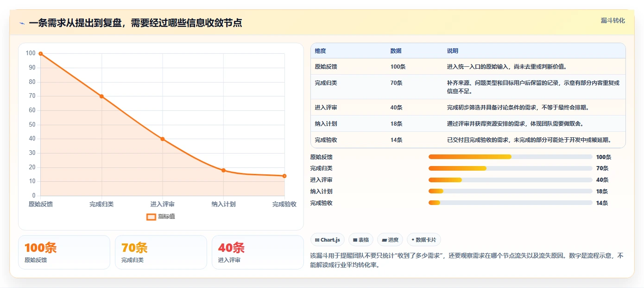Viewport: 644px width, 288px height.
Task: Click the heading starting with 一条需求从提出到复盘
Action: [135, 23]
